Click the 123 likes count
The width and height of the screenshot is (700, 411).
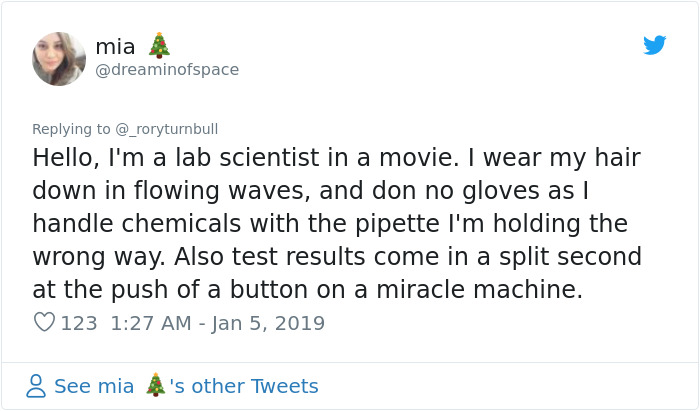(78, 323)
